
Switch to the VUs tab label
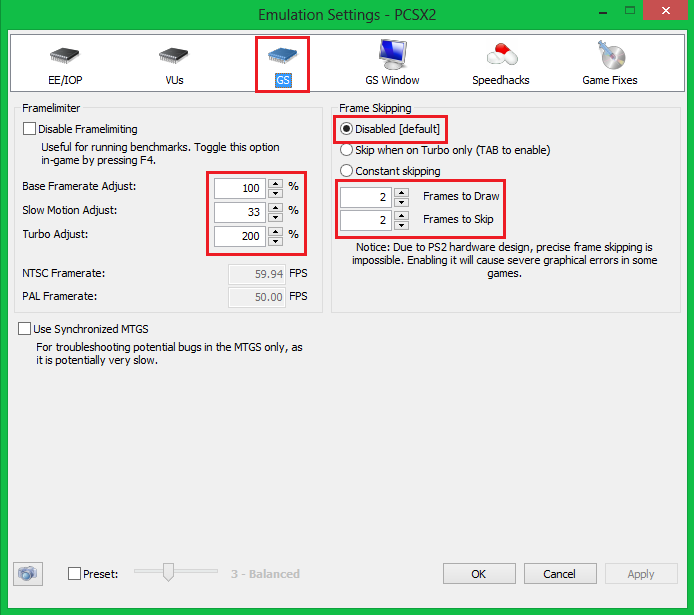pos(174,80)
